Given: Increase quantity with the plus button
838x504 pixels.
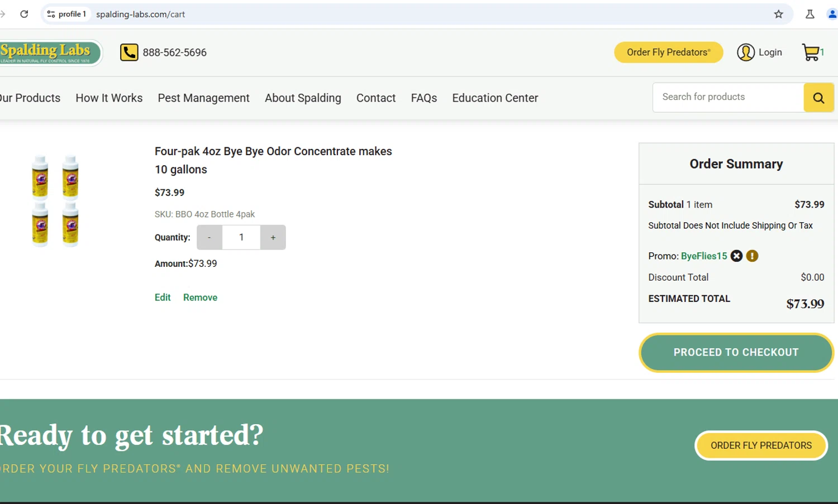Looking at the screenshot, I should [273, 237].
